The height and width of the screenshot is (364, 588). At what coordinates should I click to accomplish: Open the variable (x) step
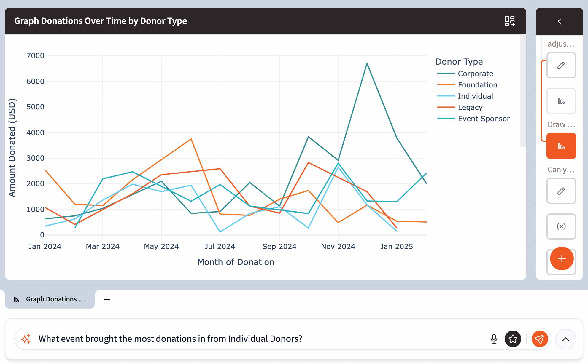(x=561, y=226)
